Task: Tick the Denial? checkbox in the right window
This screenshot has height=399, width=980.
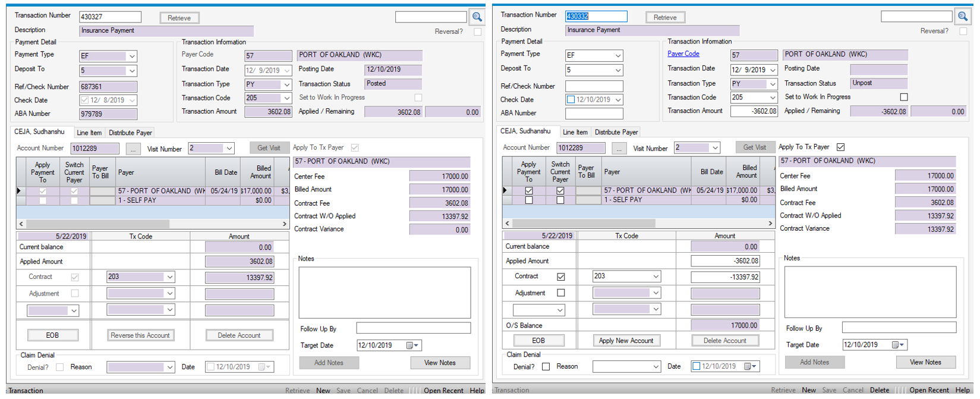Action: (x=546, y=366)
